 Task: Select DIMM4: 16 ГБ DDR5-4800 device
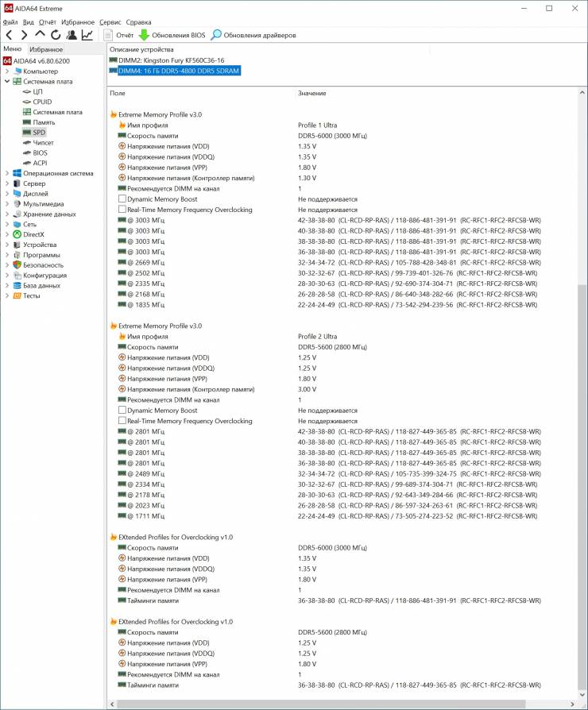click(x=175, y=71)
